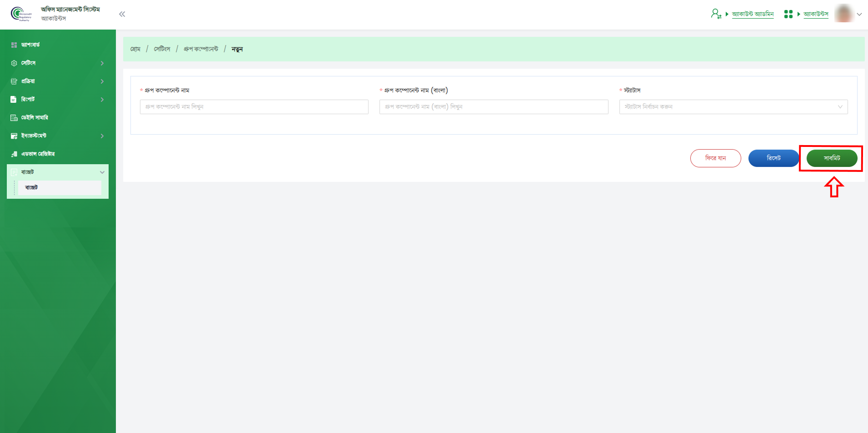Go to সেটিংস breadcrumb
The image size is (868, 433).
click(x=162, y=49)
